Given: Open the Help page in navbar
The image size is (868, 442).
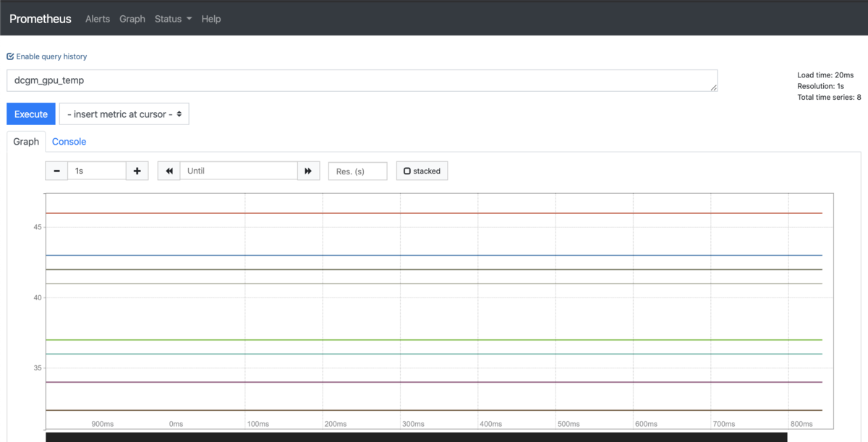Looking at the screenshot, I should 211,19.
